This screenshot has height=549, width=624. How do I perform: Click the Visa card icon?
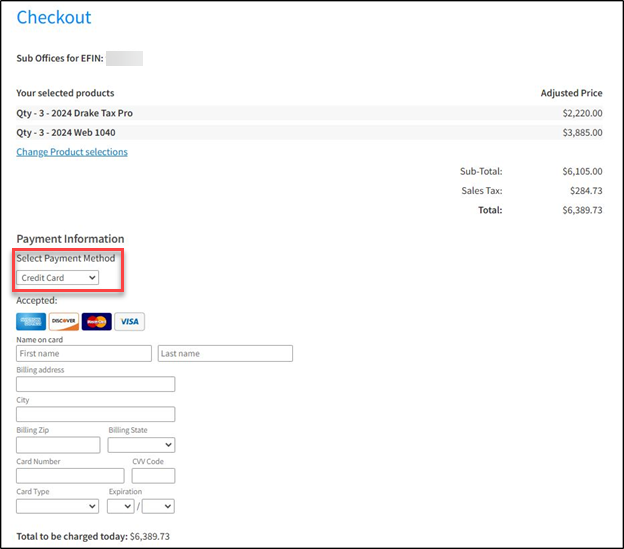pyautogui.click(x=129, y=321)
